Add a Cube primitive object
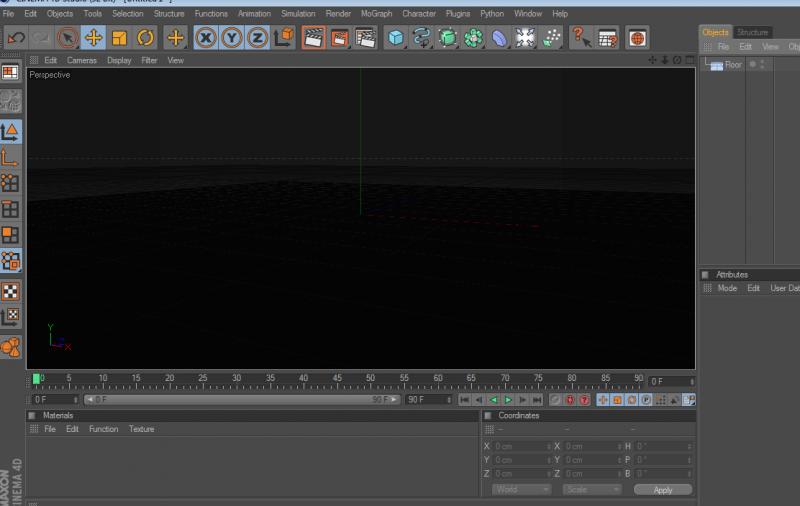The height and width of the screenshot is (506, 800). tap(396, 38)
